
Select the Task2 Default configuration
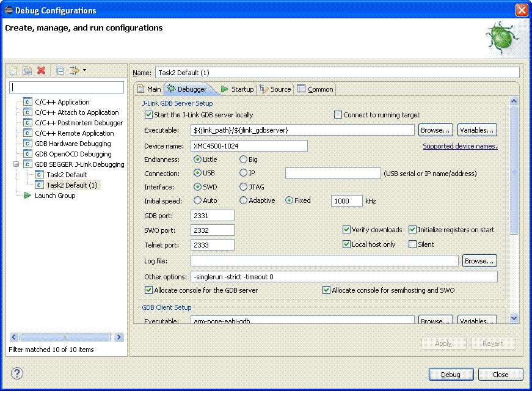(x=67, y=175)
